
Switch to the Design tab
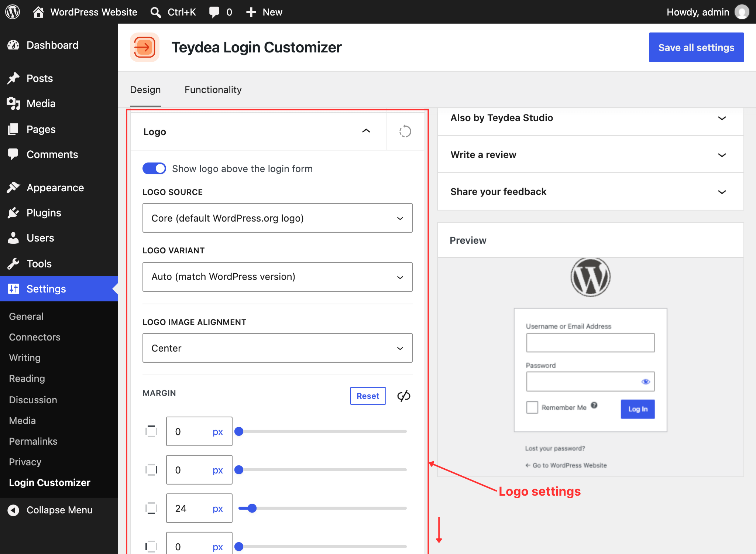point(145,90)
